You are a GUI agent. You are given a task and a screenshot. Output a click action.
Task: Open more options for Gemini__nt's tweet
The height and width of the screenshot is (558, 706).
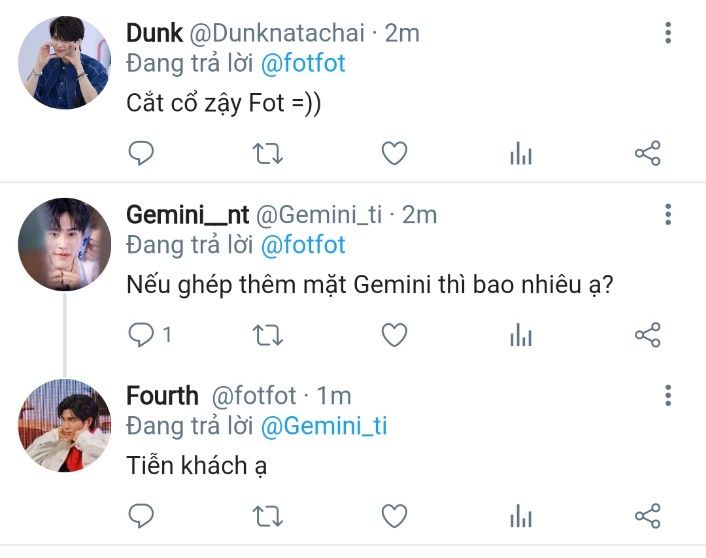pyautogui.click(x=668, y=214)
